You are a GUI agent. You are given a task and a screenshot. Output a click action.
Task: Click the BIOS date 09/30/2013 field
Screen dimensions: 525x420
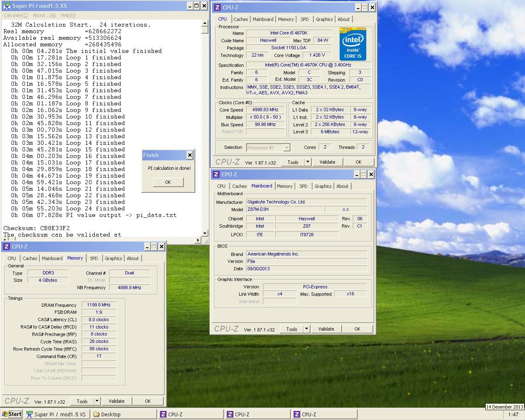pyautogui.click(x=306, y=269)
